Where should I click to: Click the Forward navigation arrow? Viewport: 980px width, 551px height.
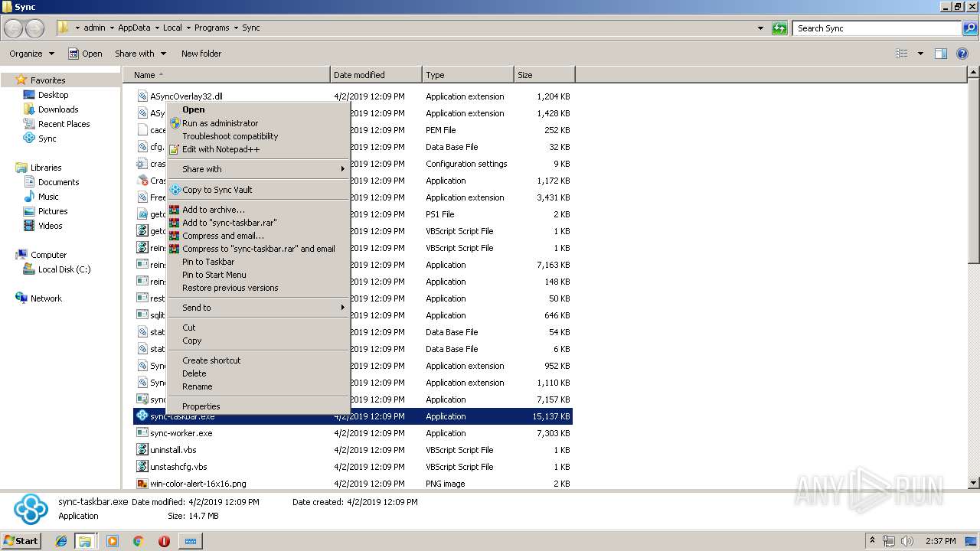[34, 28]
